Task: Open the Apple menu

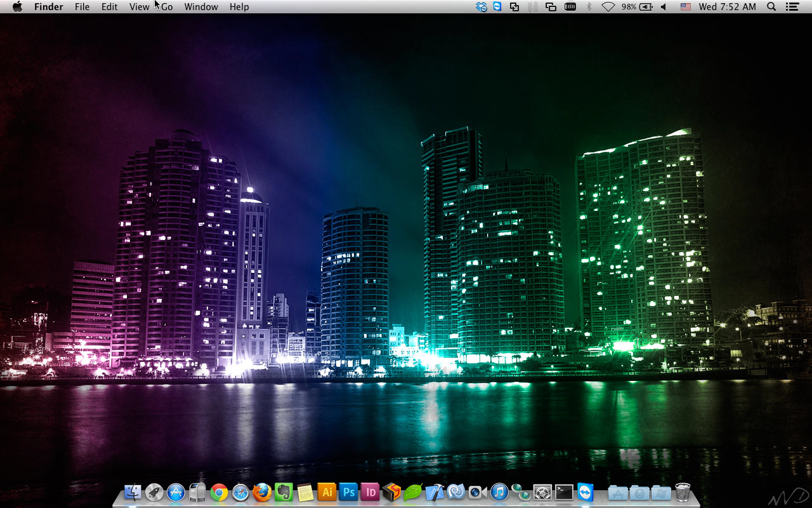Action: pos(17,6)
